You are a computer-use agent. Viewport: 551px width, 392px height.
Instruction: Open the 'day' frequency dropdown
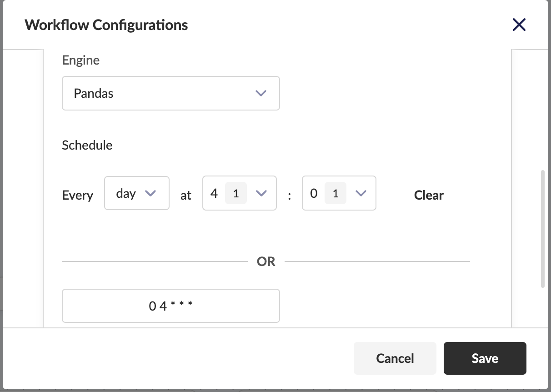click(136, 193)
